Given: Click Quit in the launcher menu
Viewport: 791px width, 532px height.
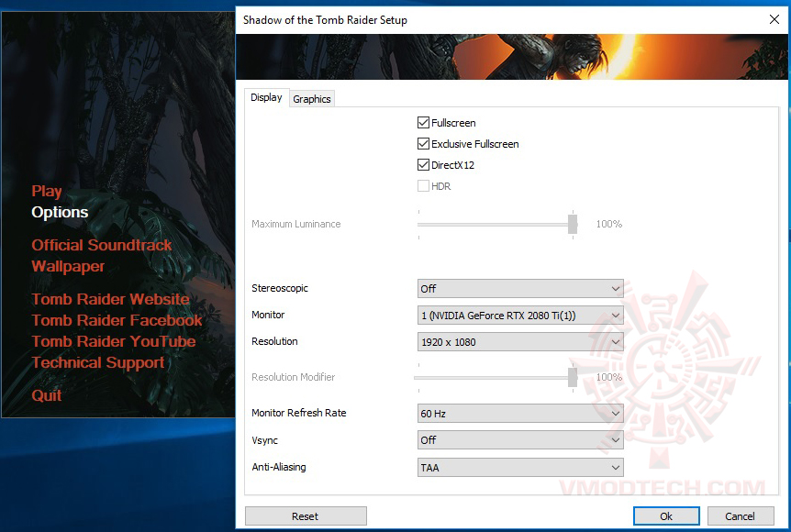Looking at the screenshot, I should 47,395.
